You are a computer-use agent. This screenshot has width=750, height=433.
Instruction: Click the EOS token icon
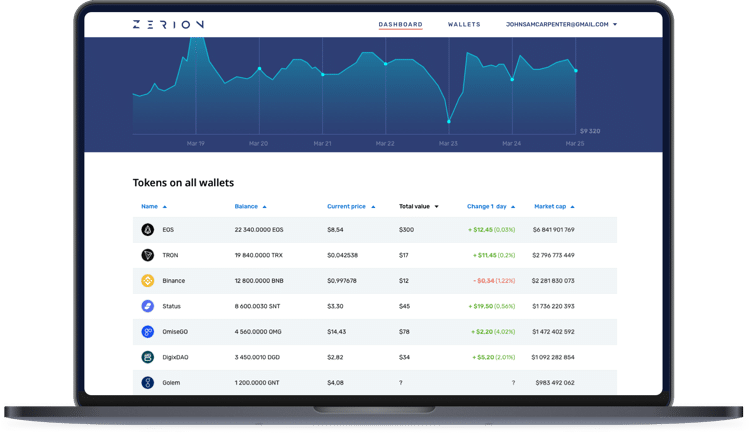148,230
